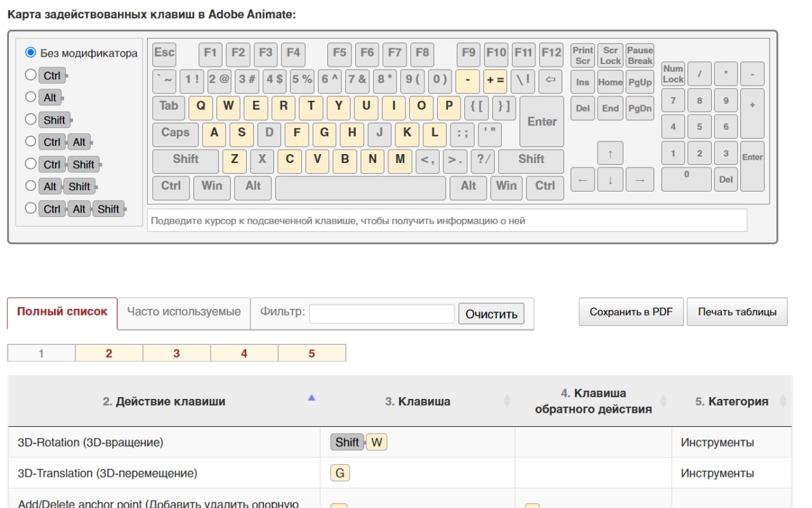Click the highlighted U key on the keyboard map
The height and width of the screenshot is (508, 812).
pos(366,107)
